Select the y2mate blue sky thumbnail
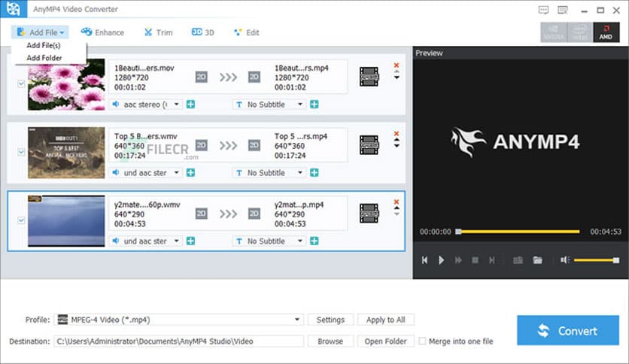The height and width of the screenshot is (364, 629). click(66, 221)
